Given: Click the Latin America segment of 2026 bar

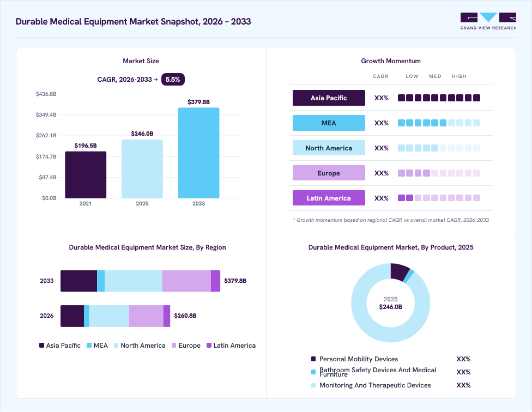Looking at the screenshot, I should [x=167, y=316].
